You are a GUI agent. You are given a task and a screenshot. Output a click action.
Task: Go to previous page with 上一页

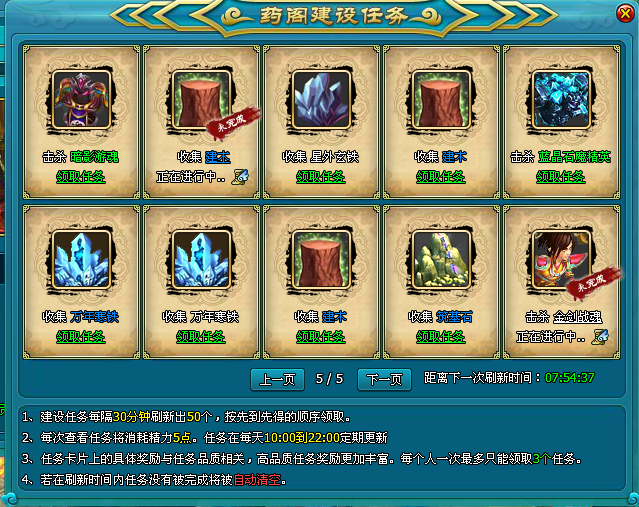click(x=278, y=379)
